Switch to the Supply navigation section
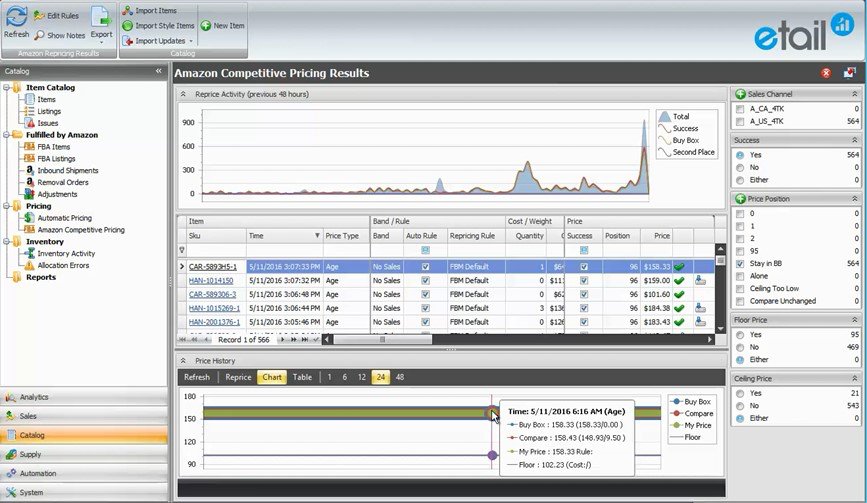The width and height of the screenshot is (867, 503). pos(84,454)
